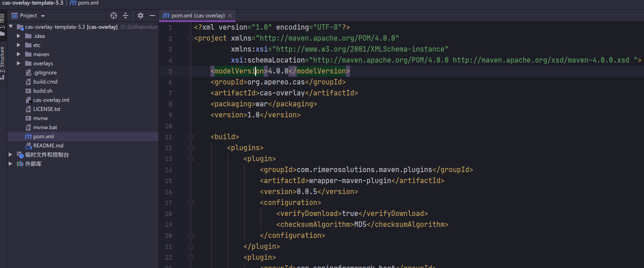
Task: Click the war packaging value
Action: click(x=262, y=104)
